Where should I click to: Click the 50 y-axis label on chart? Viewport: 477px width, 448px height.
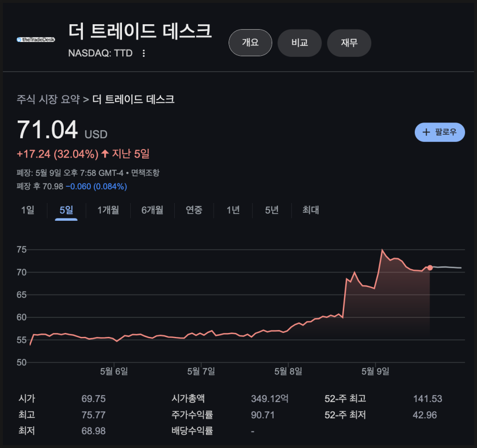[x=22, y=363]
